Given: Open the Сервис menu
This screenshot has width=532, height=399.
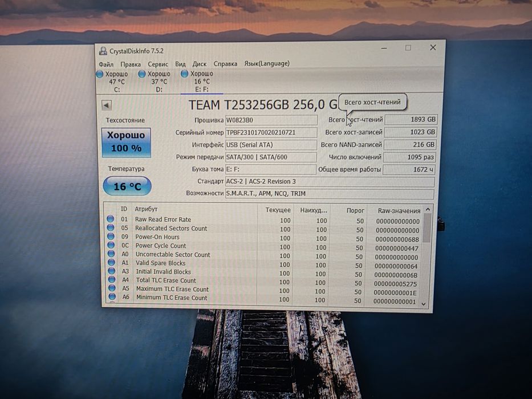Looking at the screenshot, I should coord(158,64).
